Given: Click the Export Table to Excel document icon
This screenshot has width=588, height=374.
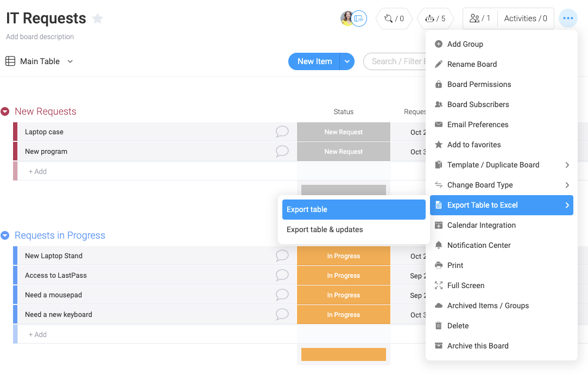Looking at the screenshot, I should tap(438, 205).
